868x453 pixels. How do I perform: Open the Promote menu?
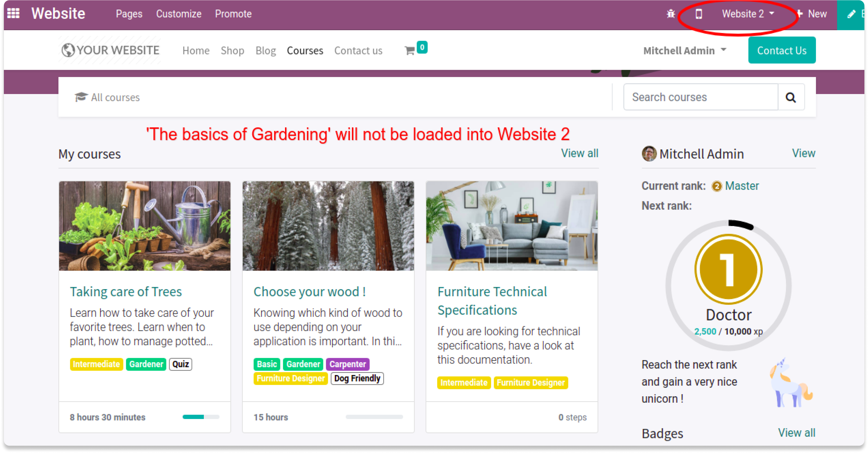point(233,14)
